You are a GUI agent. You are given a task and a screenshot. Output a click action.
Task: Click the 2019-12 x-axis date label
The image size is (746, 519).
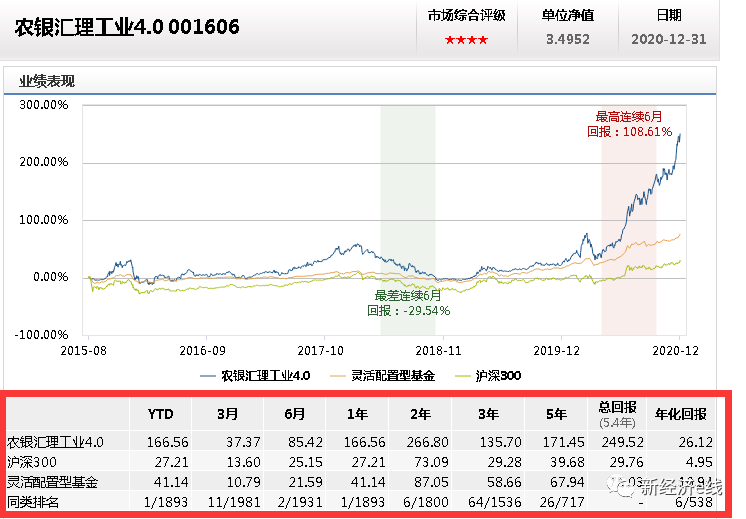[557, 351]
